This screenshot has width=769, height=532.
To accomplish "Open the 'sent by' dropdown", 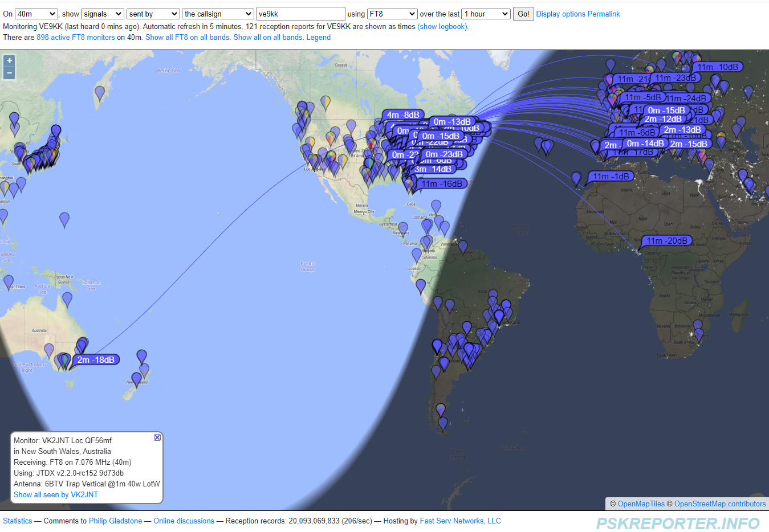I will 153,14.
